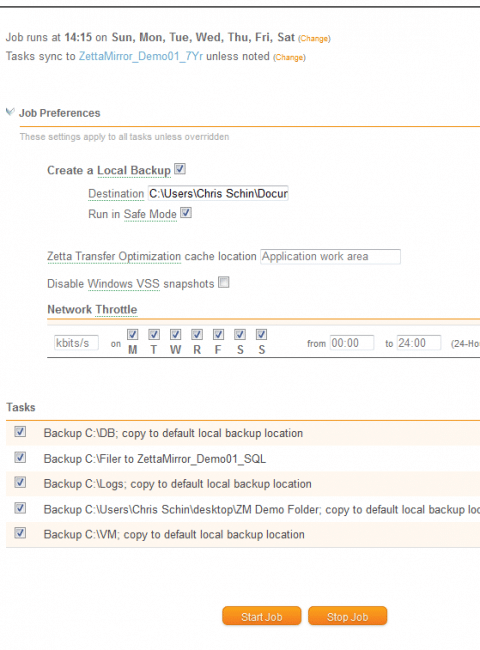This screenshot has height=650, width=480.
Task: Toggle Create a Local Backup checkbox
Action: (x=180, y=169)
